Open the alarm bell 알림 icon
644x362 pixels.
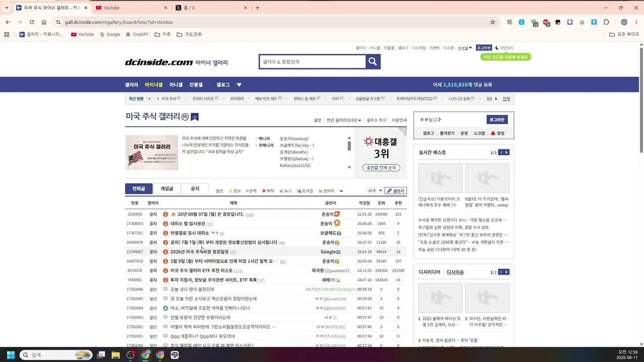pyautogui.click(x=498, y=133)
